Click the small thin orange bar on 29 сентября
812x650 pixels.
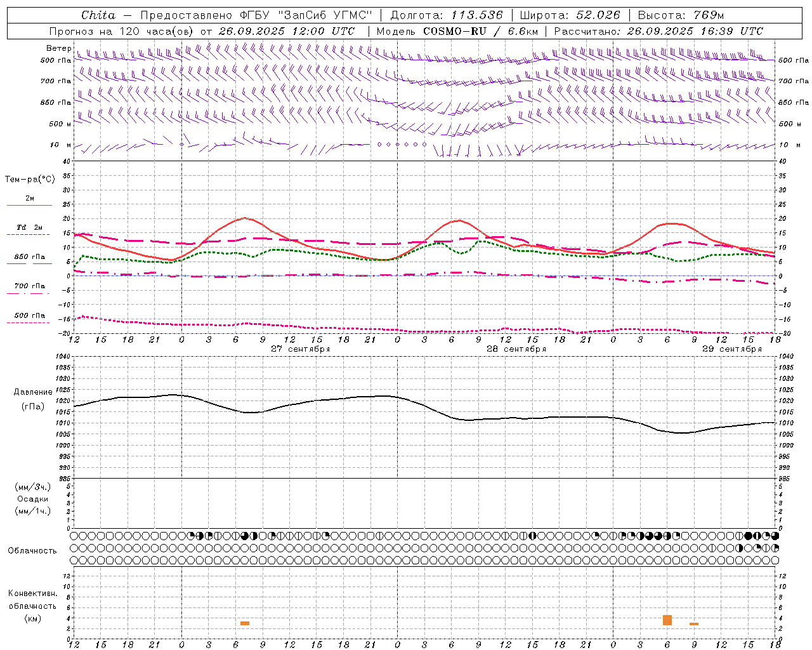pyautogui.click(x=694, y=624)
